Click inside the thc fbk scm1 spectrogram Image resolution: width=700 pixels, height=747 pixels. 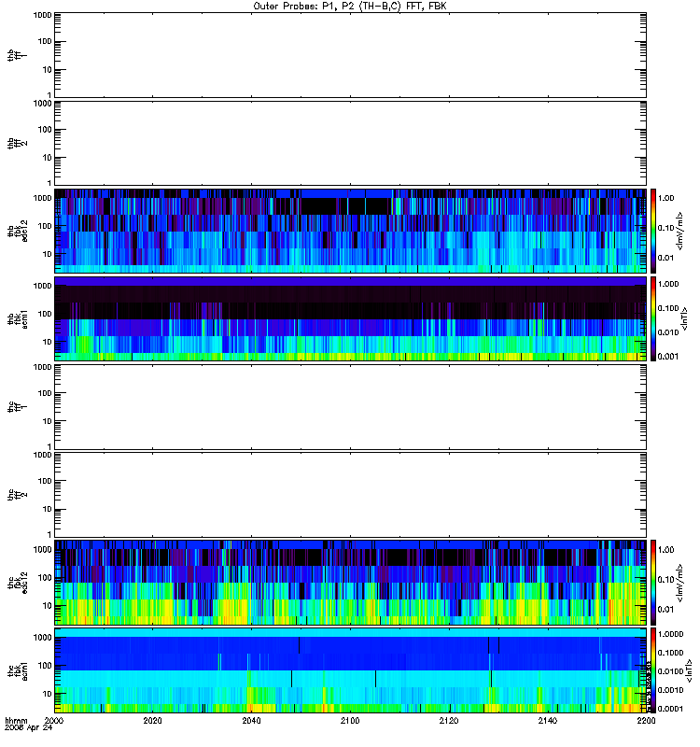point(350,670)
